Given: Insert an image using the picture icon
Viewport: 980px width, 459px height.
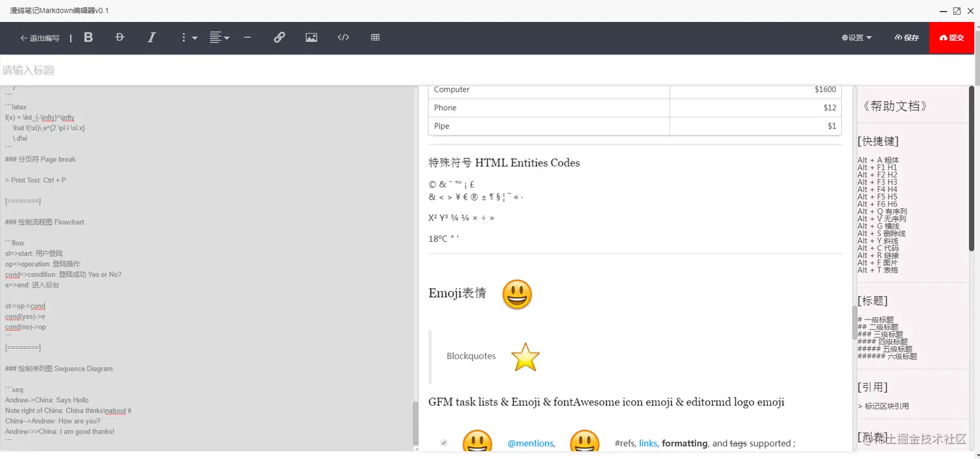Looking at the screenshot, I should [311, 38].
